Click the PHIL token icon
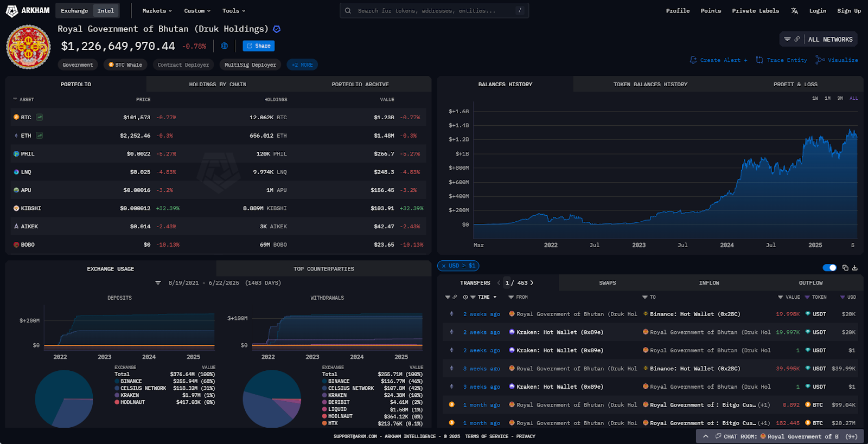Screen dimensions: 868x444 coord(16,154)
